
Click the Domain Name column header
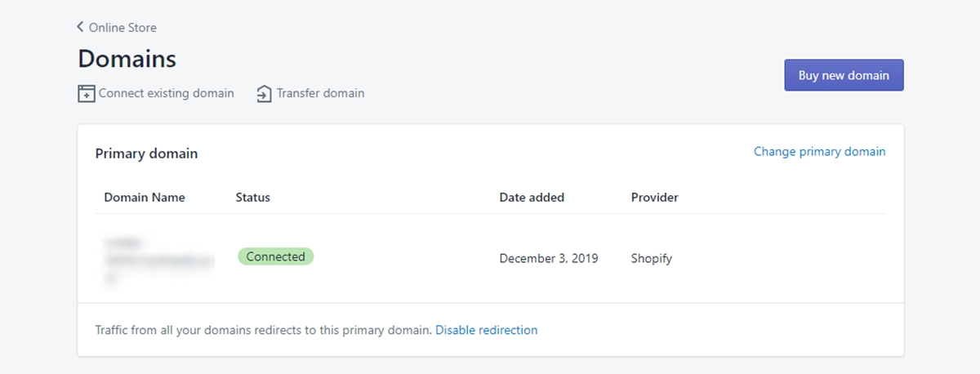point(145,197)
